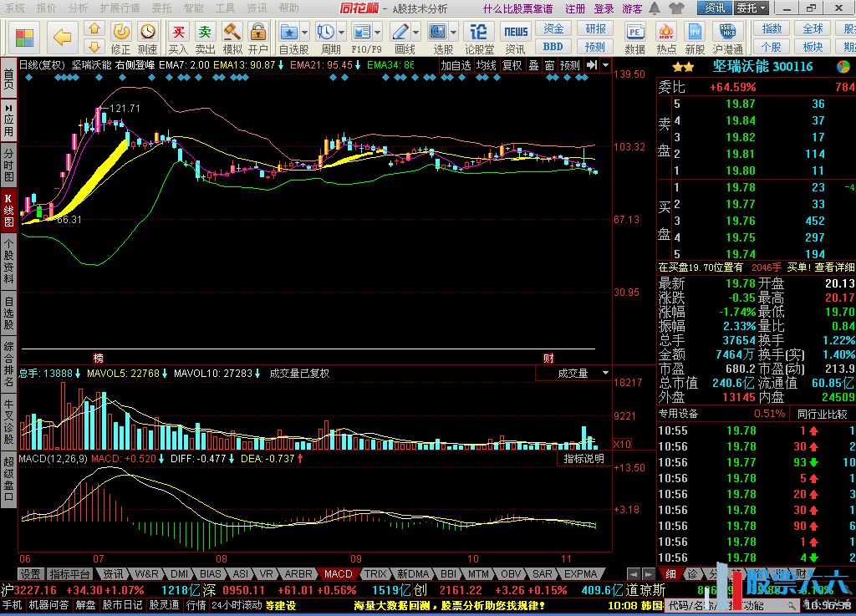Open the PE 数据 icon

click(x=635, y=38)
